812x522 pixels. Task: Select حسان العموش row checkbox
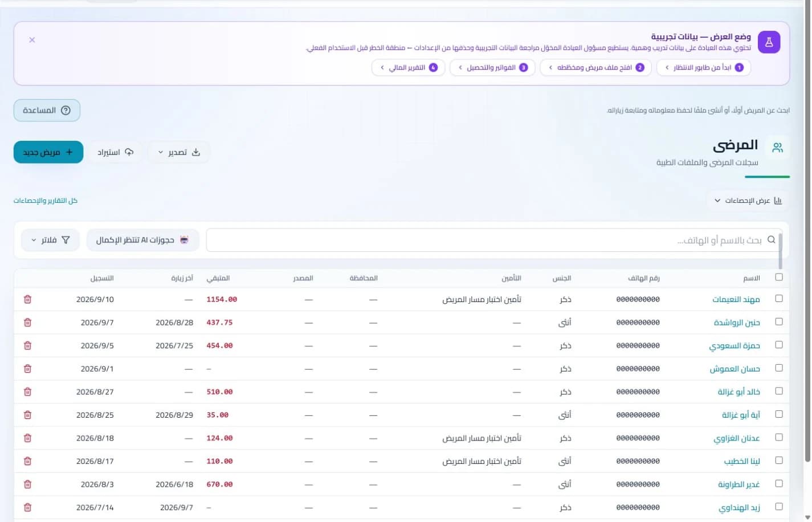[779, 368]
